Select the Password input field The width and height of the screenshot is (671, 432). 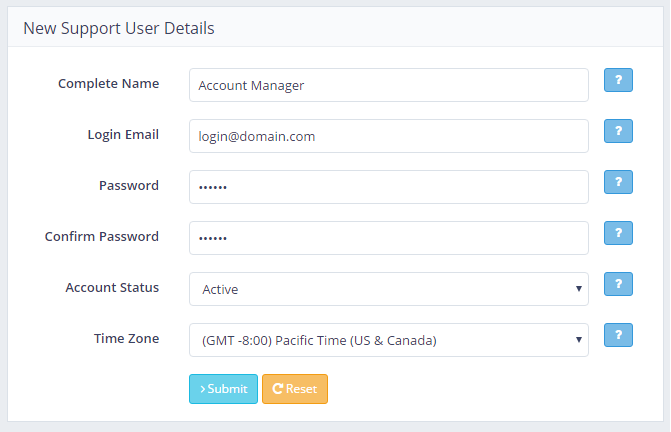point(388,187)
